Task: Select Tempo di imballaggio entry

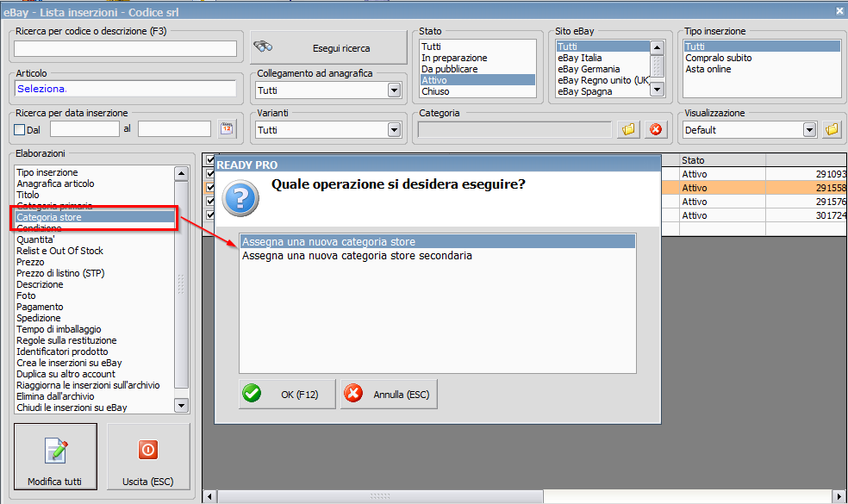Action: point(59,329)
